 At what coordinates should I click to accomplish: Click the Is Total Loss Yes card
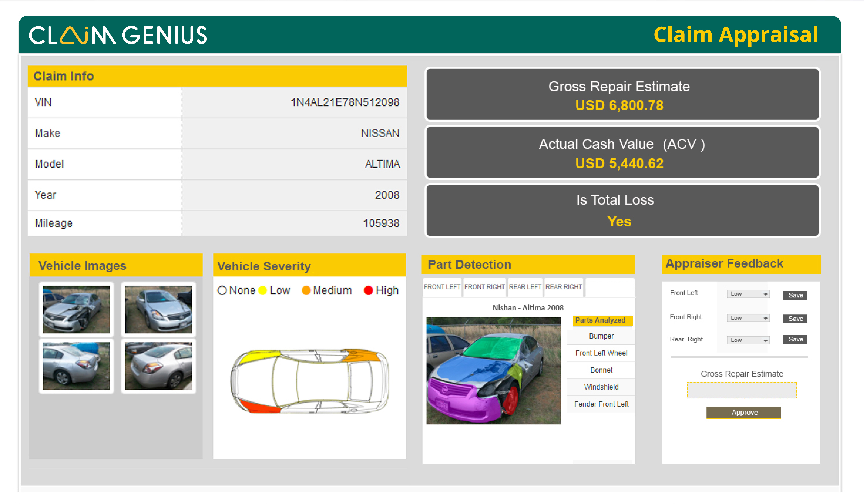coord(623,210)
